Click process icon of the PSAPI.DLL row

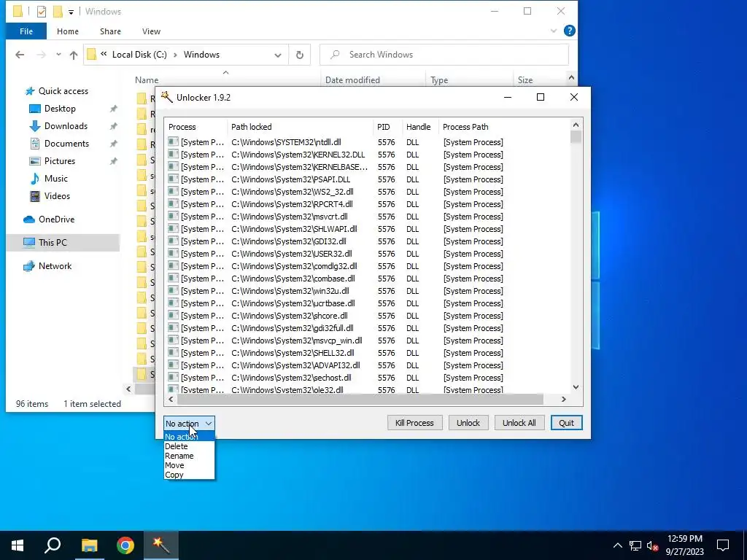(174, 179)
